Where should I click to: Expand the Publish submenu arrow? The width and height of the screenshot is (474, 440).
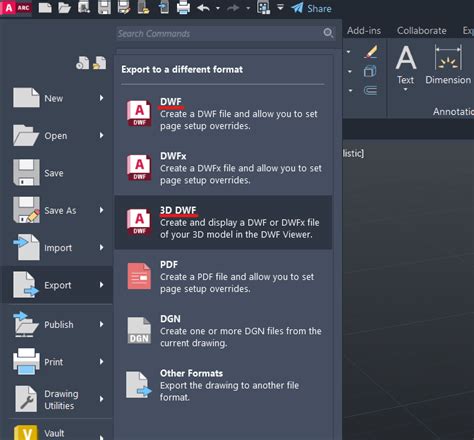[x=101, y=324]
